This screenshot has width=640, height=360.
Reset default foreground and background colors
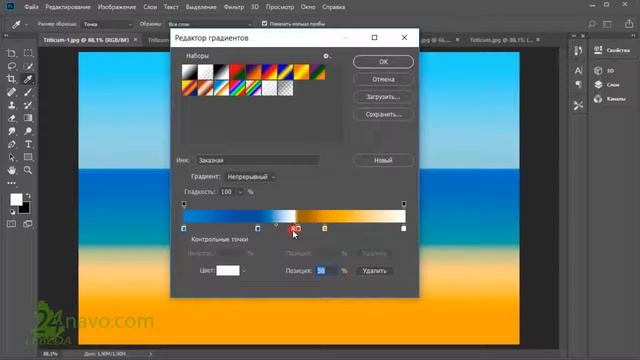tap(12, 212)
